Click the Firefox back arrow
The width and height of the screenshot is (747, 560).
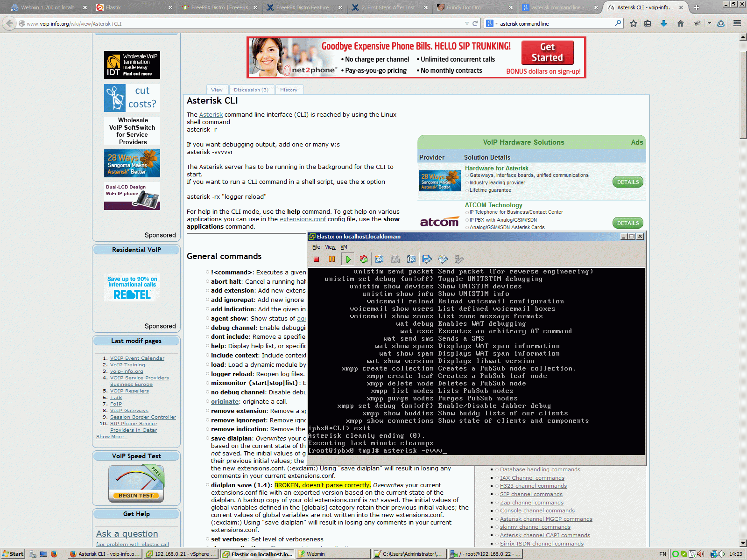click(x=9, y=23)
